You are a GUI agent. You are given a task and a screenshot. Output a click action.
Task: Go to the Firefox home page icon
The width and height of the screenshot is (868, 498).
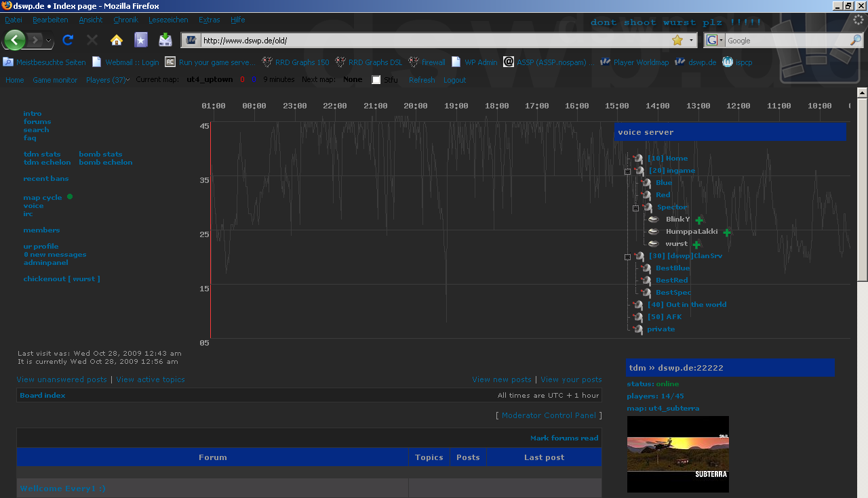(x=117, y=40)
